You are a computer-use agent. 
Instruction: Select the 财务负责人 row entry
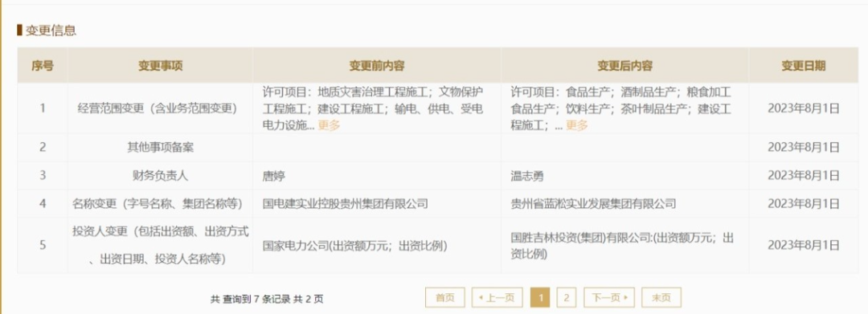[x=160, y=176]
